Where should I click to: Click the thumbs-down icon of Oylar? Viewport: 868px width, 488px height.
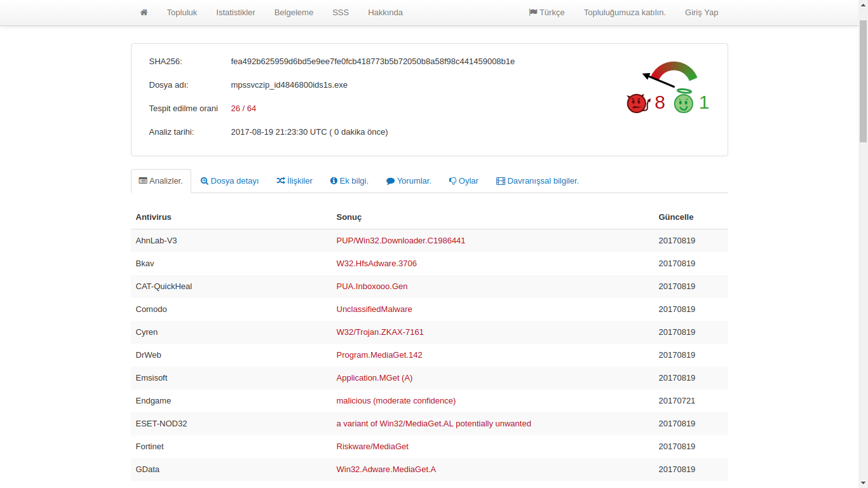coord(453,181)
